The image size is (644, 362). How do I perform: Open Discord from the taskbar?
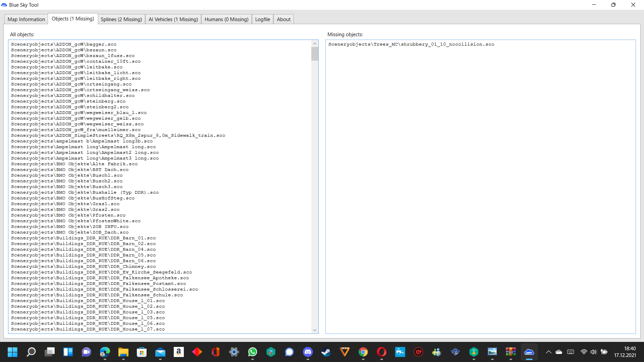tap(308, 352)
